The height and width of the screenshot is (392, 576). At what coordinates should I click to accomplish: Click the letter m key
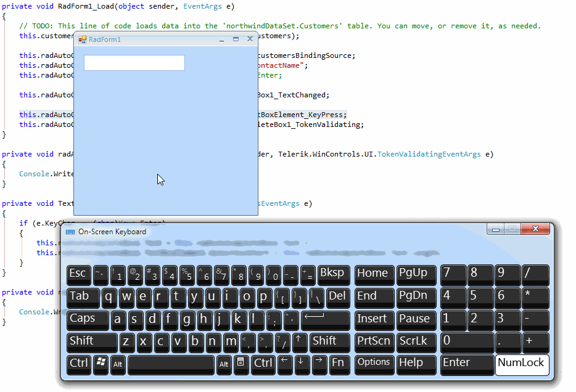[231, 343]
